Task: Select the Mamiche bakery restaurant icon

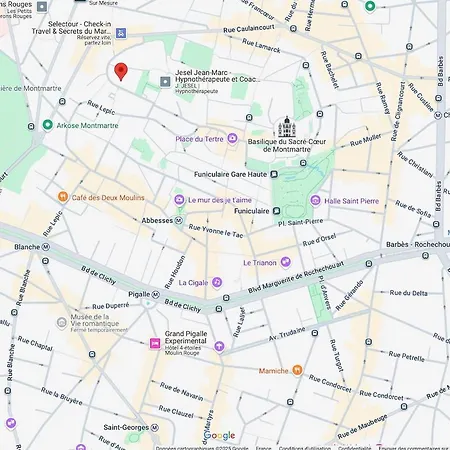Action: (x=297, y=370)
